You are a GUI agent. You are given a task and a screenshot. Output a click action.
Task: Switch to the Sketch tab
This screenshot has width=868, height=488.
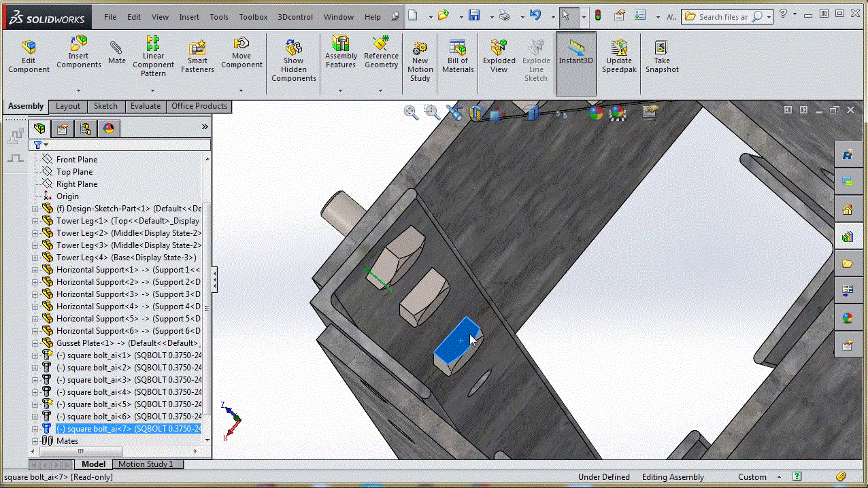point(105,106)
